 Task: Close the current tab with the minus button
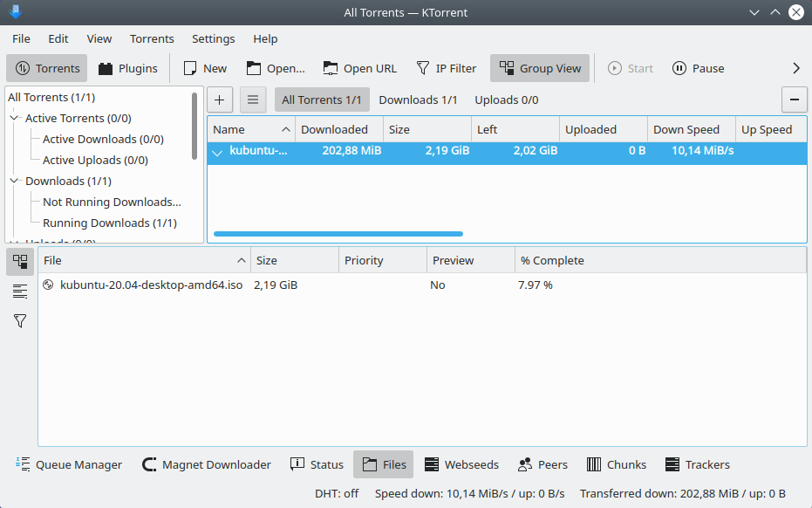(x=795, y=100)
